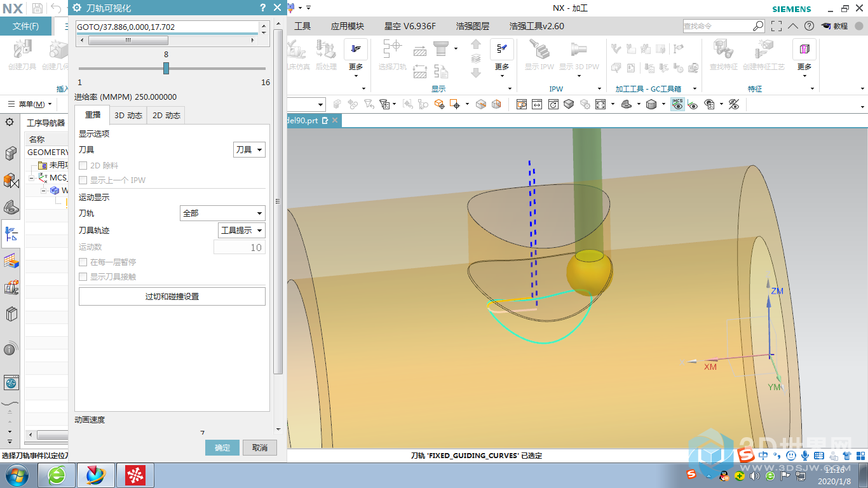Click the save icon in NX title bar
Screen dimensions: 868x488
point(37,8)
